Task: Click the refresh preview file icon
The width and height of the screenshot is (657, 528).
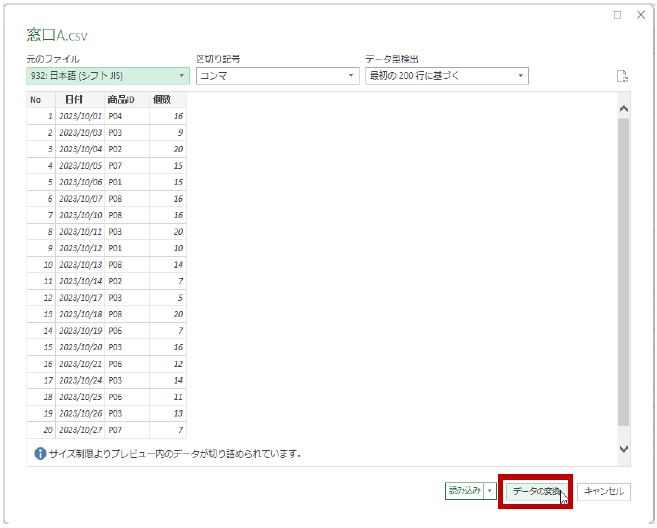Action: 622,76
